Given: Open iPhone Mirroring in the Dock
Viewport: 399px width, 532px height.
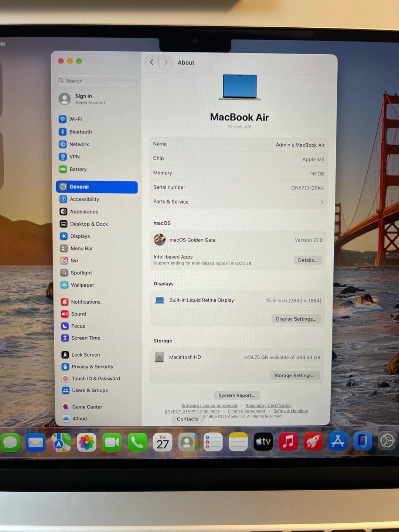Looking at the screenshot, I should (x=362, y=441).
